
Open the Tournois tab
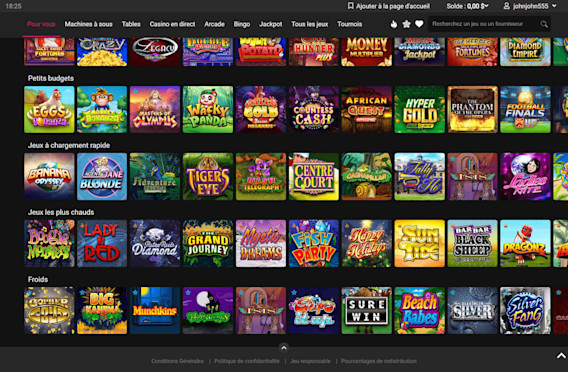tap(350, 24)
